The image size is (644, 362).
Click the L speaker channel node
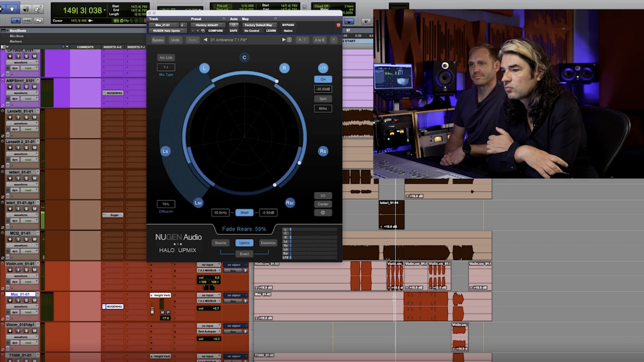(x=204, y=68)
